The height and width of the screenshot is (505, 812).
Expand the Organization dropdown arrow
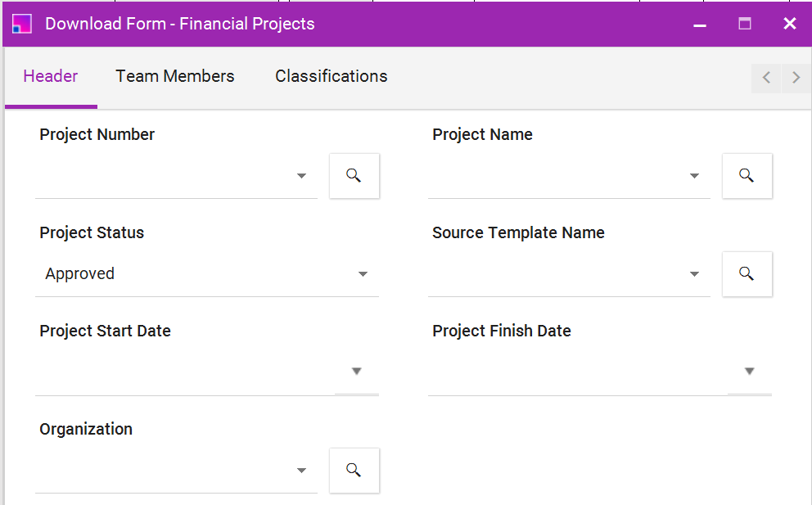pyautogui.click(x=301, y=471)
